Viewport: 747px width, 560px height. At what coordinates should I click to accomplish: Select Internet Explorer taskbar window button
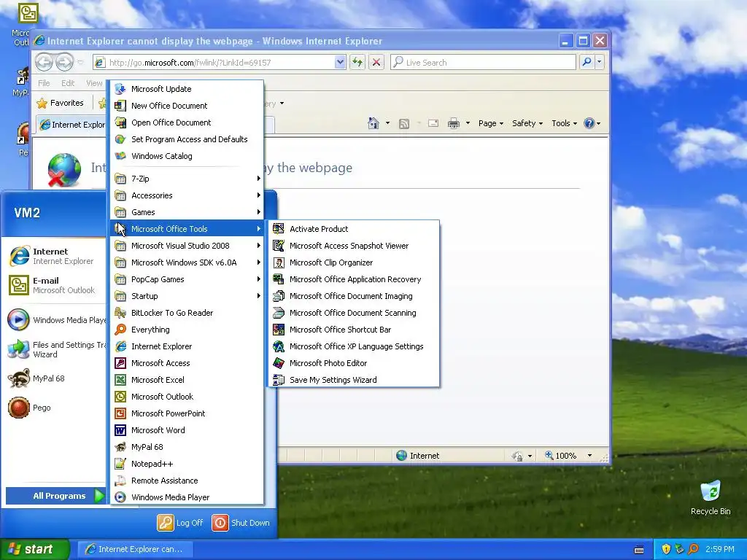[x=135, y=550]
